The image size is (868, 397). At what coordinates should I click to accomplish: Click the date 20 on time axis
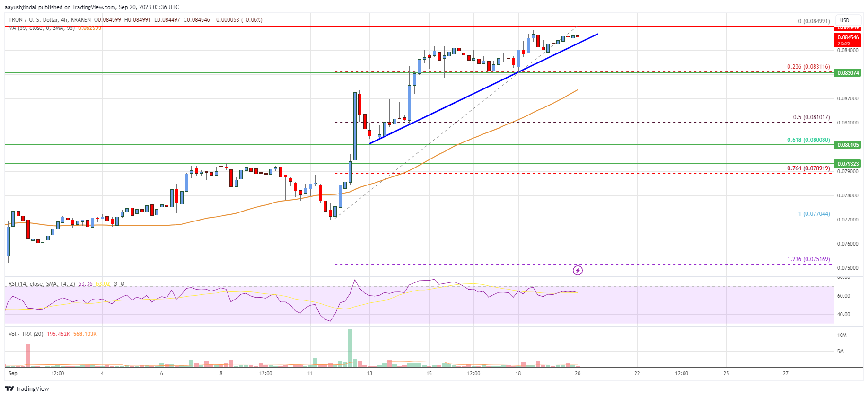coord(578,373)
